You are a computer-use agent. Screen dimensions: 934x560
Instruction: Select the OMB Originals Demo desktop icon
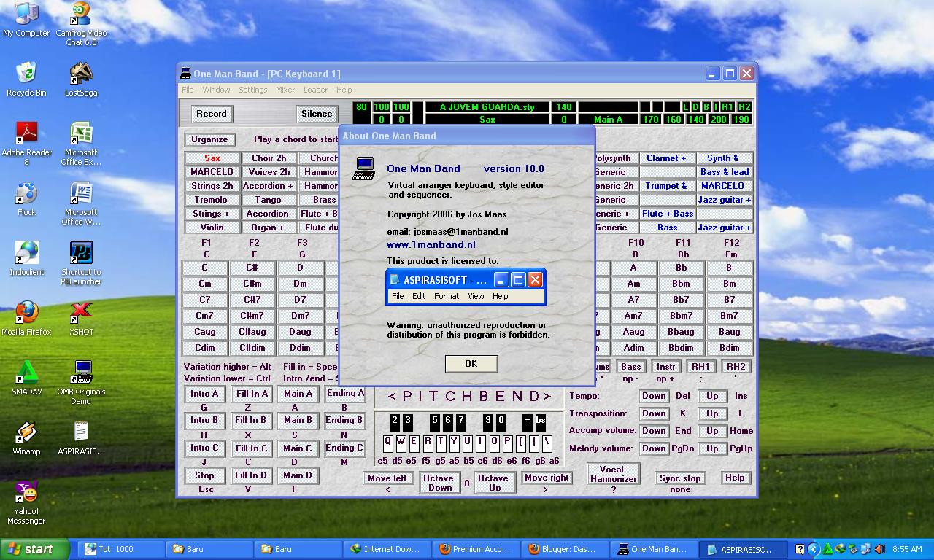(81, 383)
